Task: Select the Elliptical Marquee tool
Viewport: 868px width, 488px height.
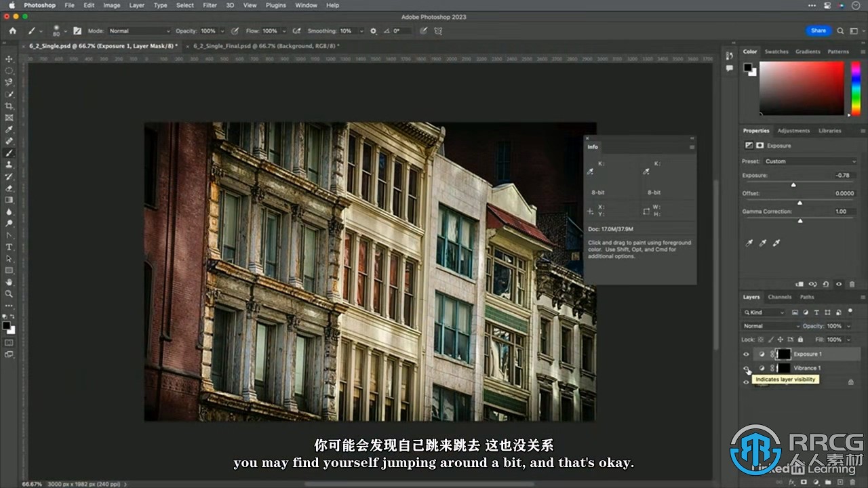Action: (9, 70)
